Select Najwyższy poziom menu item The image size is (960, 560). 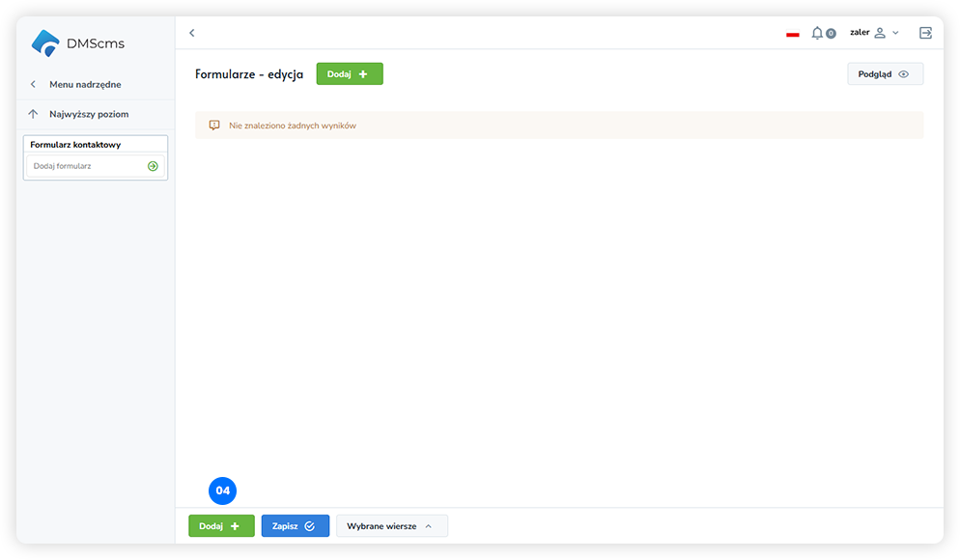(89, 114)
